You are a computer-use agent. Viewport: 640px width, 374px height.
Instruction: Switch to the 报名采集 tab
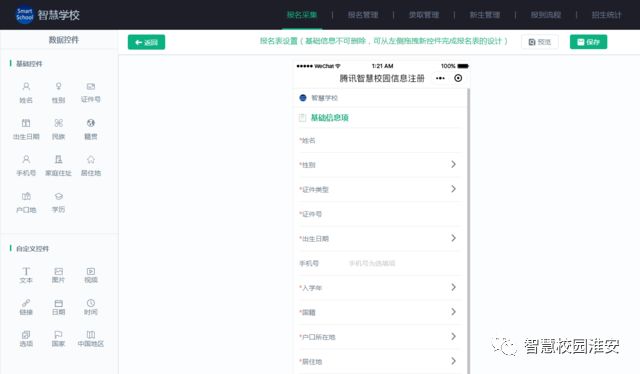[302, 15]
